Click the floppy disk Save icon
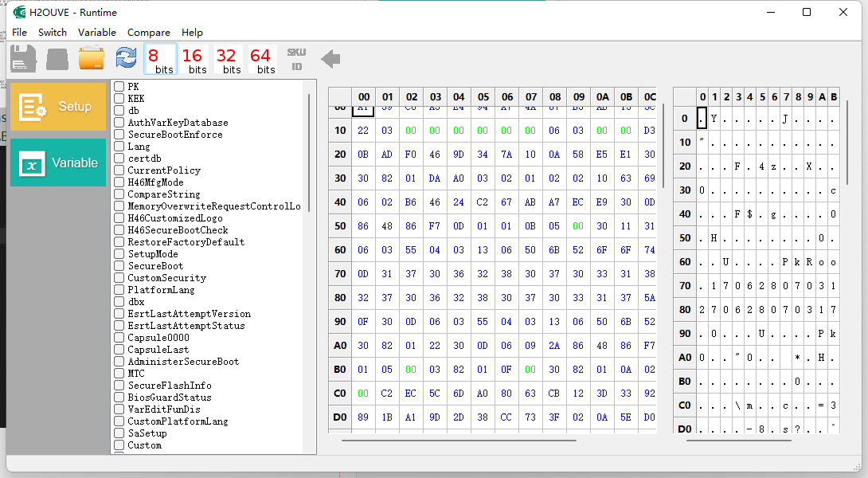Viewport: 868px width, 478px height. click(23, 58)
